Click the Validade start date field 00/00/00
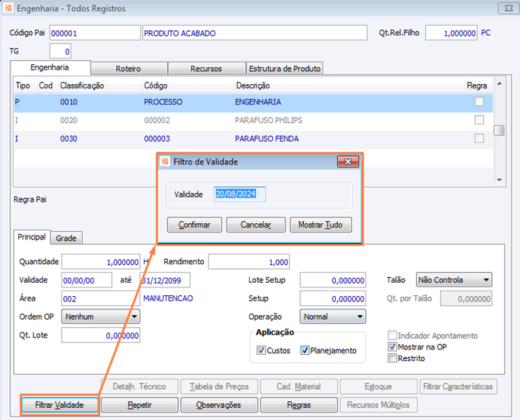Screen dimensions: 520x420 (87, 280)
